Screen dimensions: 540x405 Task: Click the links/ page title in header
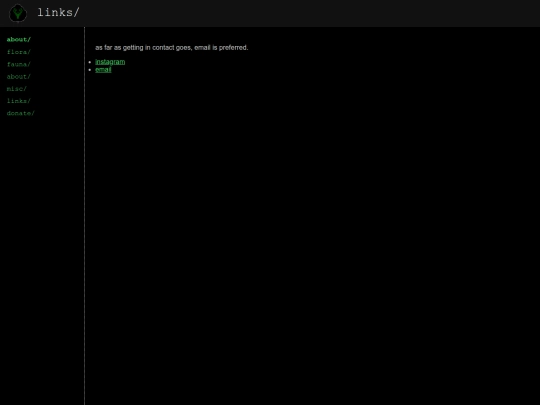click(58, 13)
